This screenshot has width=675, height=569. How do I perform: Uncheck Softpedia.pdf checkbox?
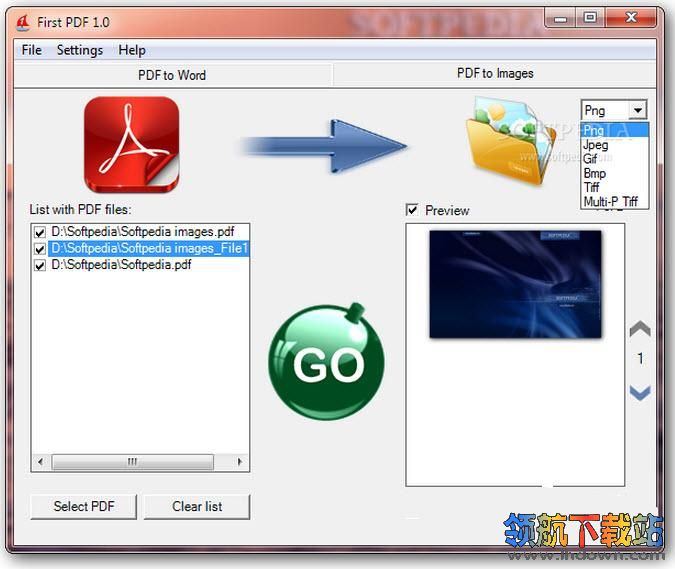point(40,265)
